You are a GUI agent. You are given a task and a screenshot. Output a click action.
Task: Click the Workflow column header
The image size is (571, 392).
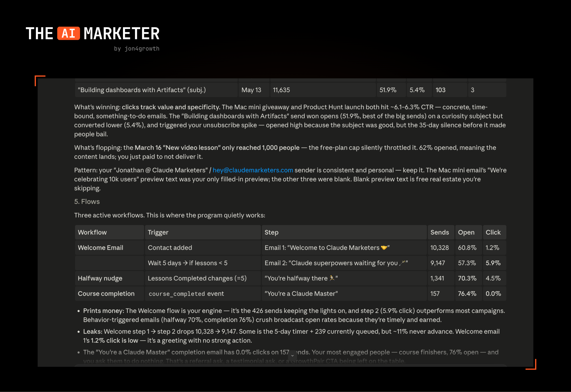[110, 232]
